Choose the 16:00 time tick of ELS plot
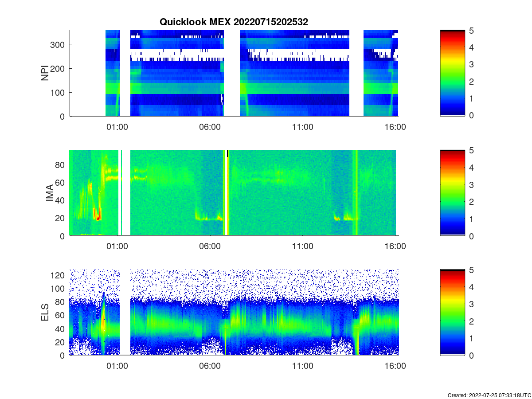The image size is (532, 399). click(x=395, y=366)
